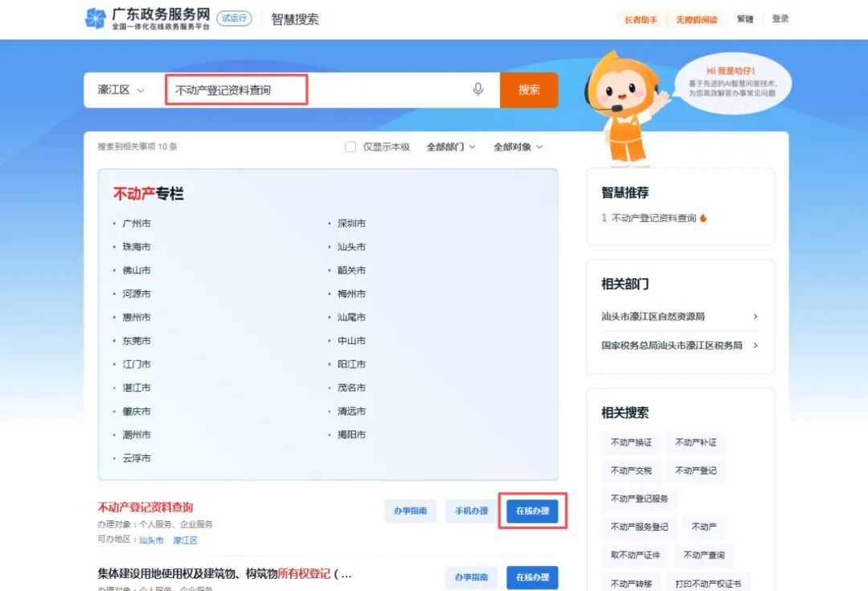Click inside the search input field

point(321,90)
